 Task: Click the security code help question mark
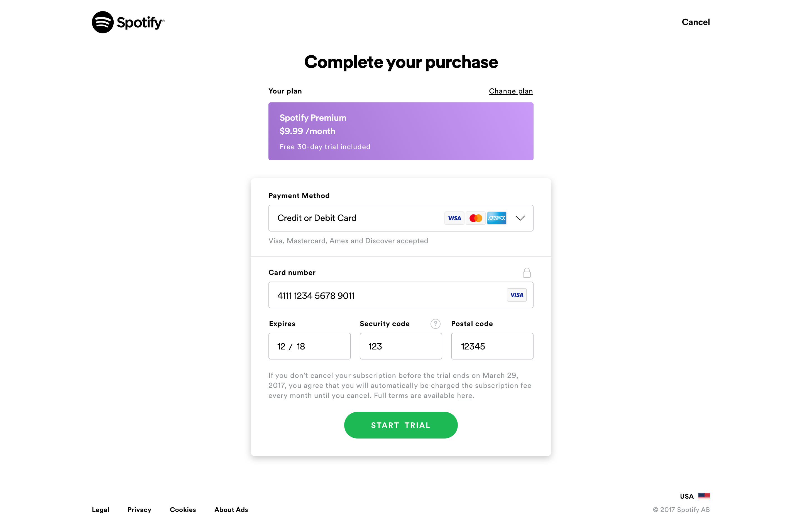tap(435, 324)
